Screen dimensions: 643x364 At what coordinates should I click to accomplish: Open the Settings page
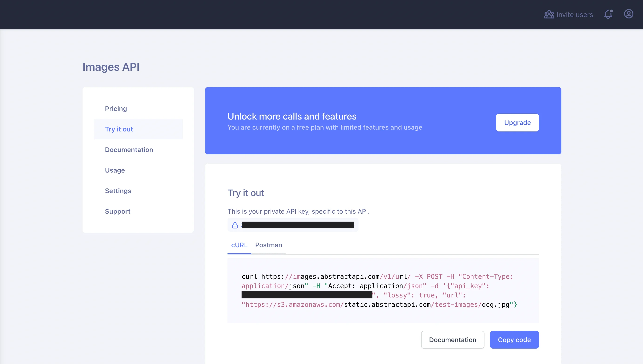pyautogui.click(x=118, y=191)
